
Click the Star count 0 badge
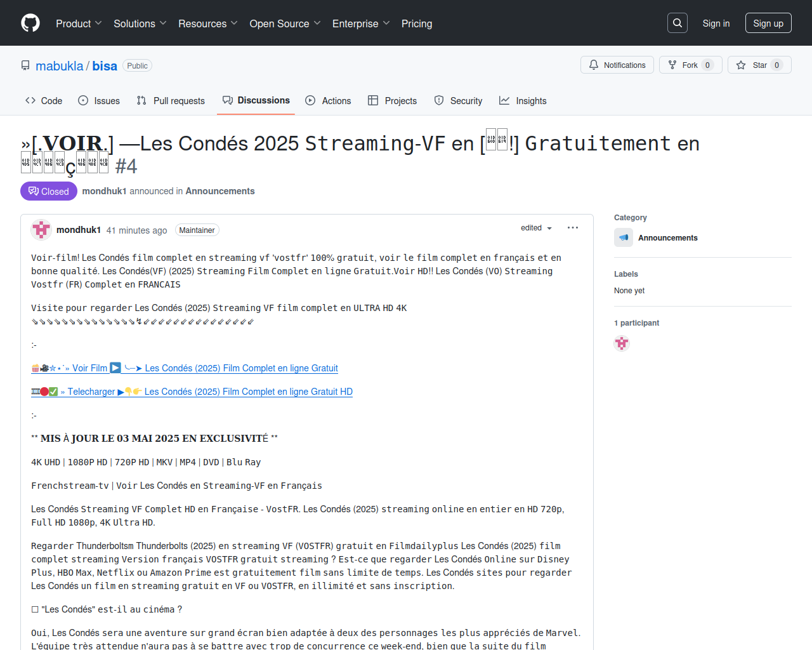777,65
